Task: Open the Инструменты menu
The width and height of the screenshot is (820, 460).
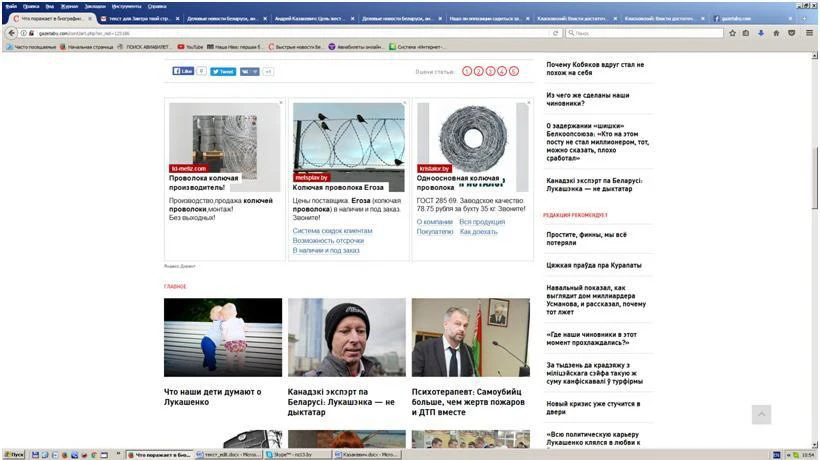Action: click(x=127, y=6)
